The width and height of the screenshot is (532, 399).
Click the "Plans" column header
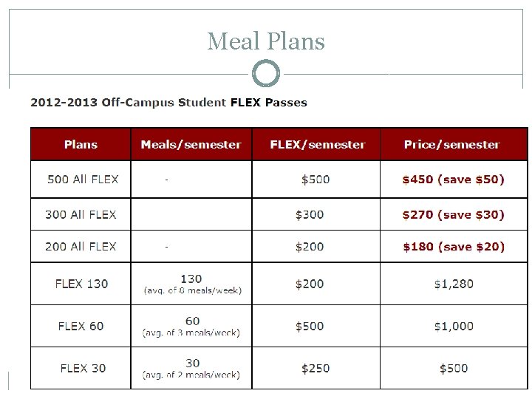tap(81, 145)
